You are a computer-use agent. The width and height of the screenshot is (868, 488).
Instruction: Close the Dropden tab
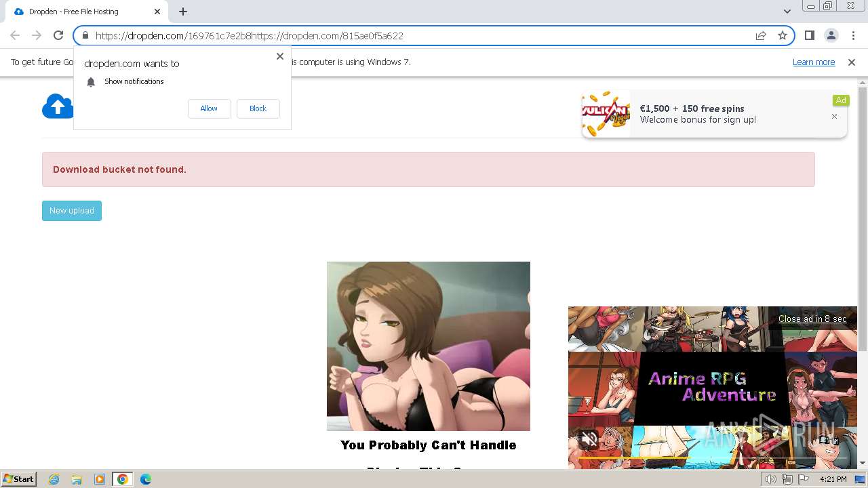pos(157,12)
